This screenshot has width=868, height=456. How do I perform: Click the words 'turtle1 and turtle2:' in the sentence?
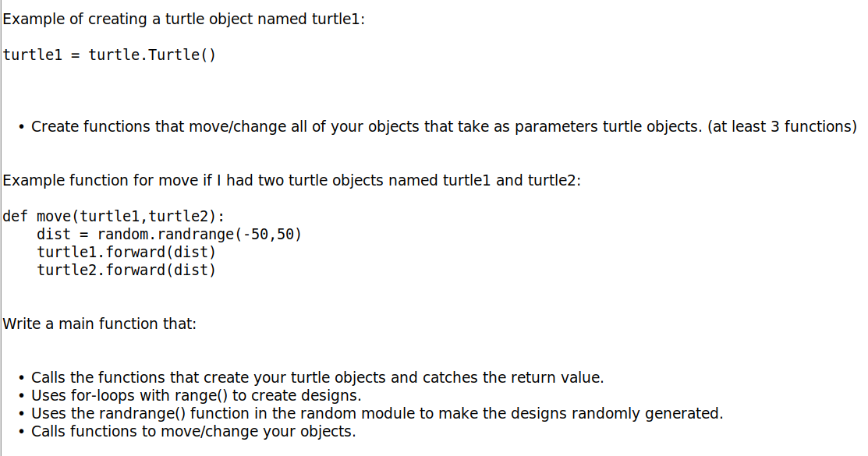tap(512, 180)
